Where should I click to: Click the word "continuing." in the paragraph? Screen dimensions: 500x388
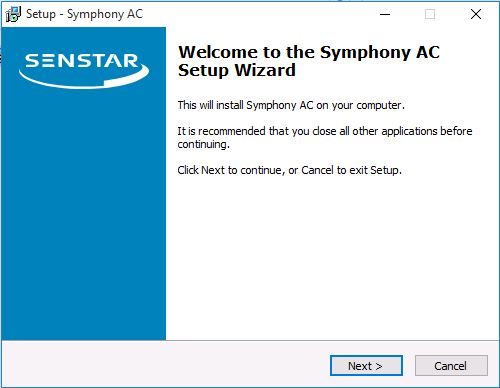[204, 144]
